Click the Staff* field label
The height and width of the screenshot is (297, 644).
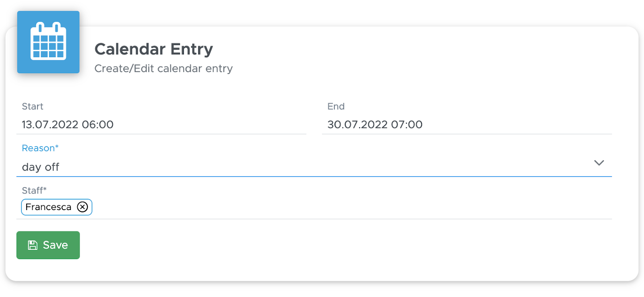tap(34, 190)
